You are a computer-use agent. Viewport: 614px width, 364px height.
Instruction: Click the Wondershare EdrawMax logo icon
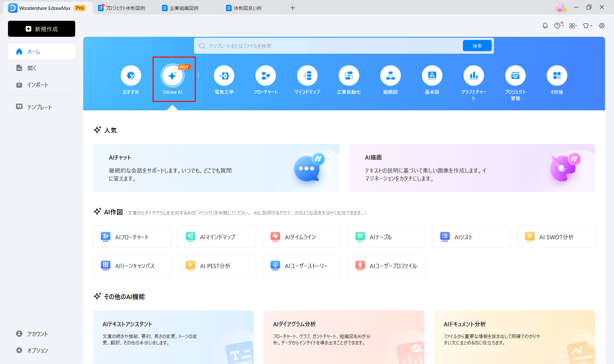(x=13, y=8)
